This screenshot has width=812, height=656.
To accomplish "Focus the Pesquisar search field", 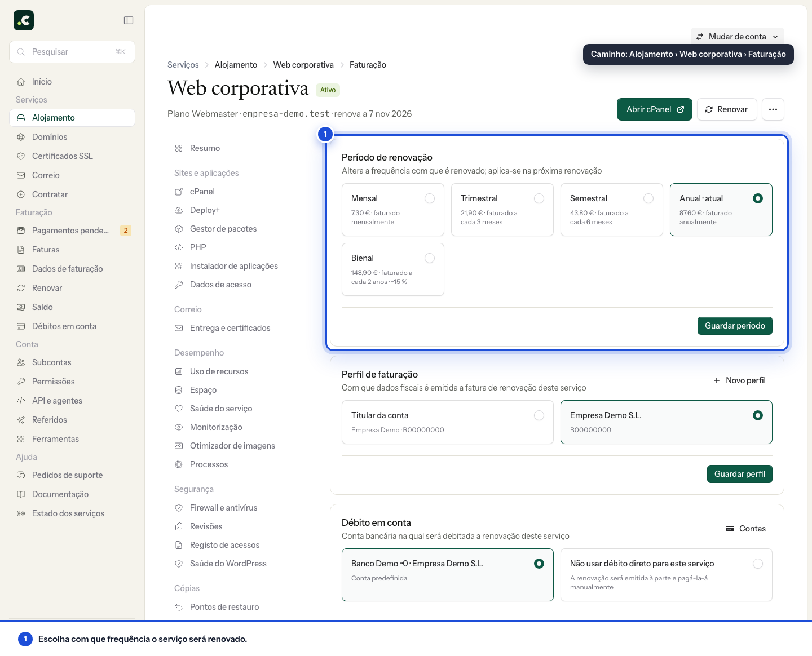I will (72, 52).
